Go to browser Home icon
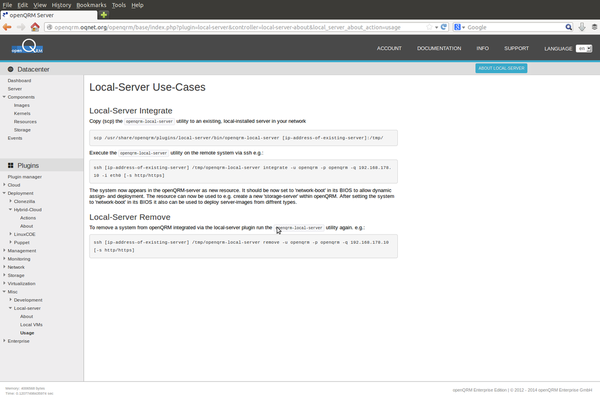The width and height of the screenshot is (600, 397). (35, 27)
